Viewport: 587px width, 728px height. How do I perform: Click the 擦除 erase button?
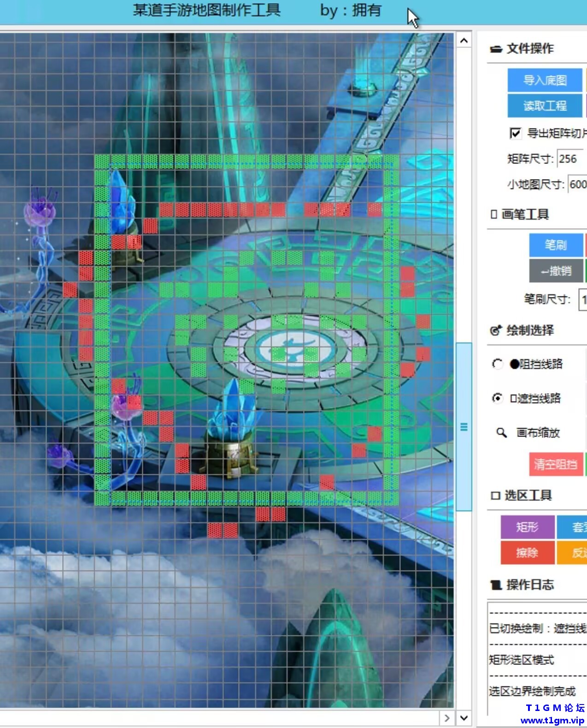528,552
